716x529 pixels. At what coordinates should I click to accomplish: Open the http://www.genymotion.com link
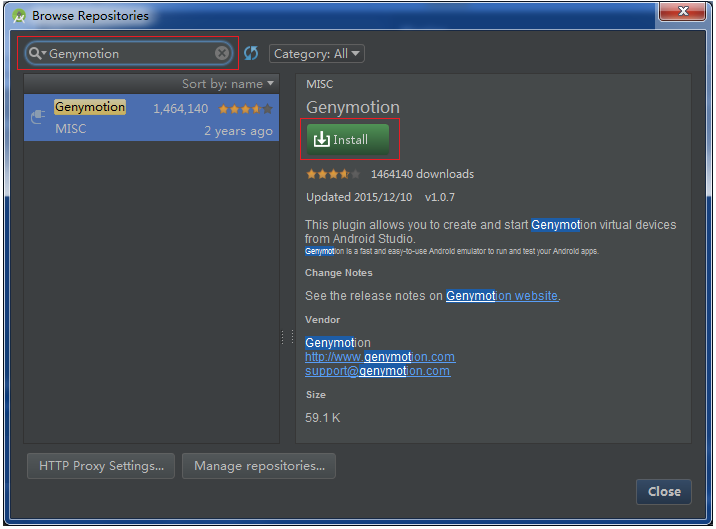click(x=380, y=357)
